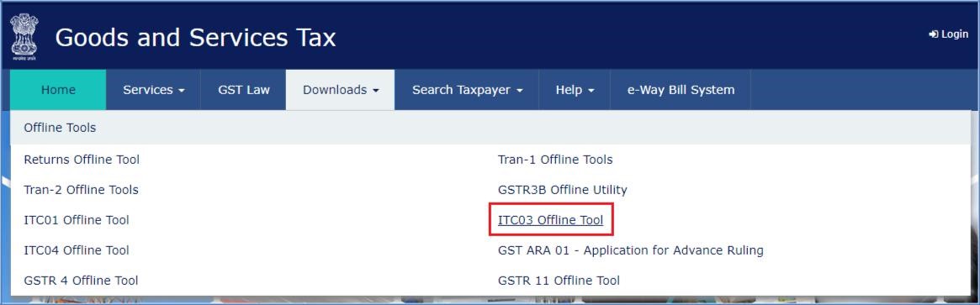Collapse the Downloads dropdown menu

(x=341, y=90)
